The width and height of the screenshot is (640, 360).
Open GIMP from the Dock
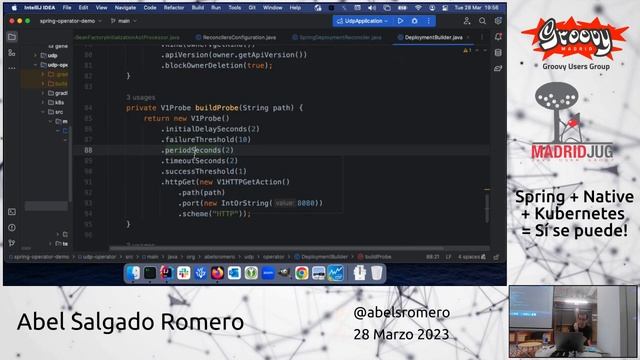click(284, 273)
